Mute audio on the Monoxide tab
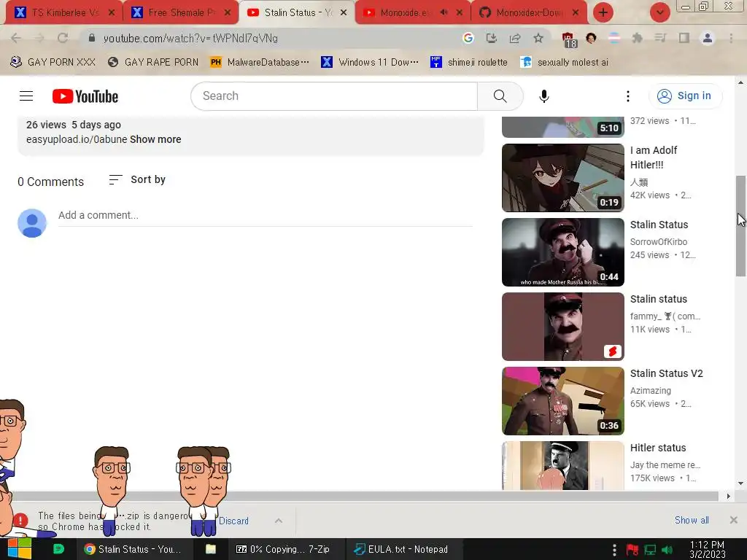Viewport: 747px width, 560px height. point(444,12)
